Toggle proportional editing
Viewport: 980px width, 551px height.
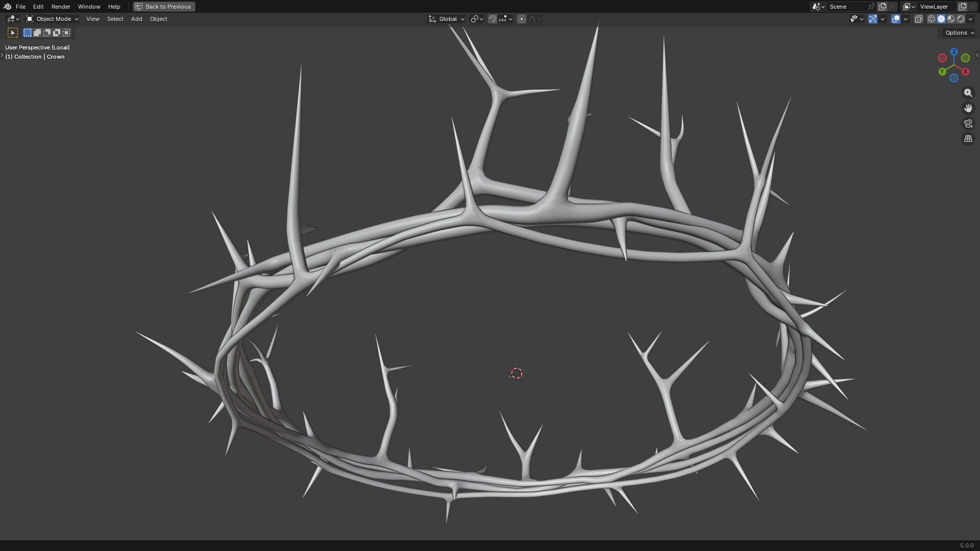point(521,19)
